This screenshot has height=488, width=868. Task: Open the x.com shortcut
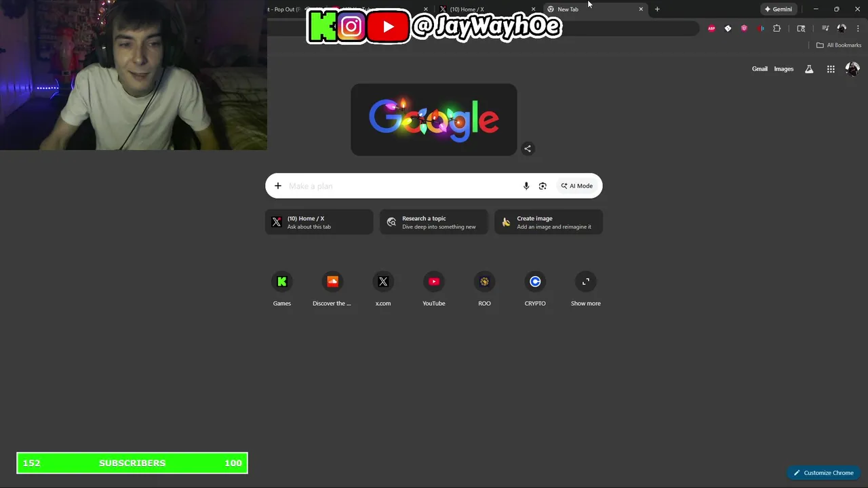383,289
